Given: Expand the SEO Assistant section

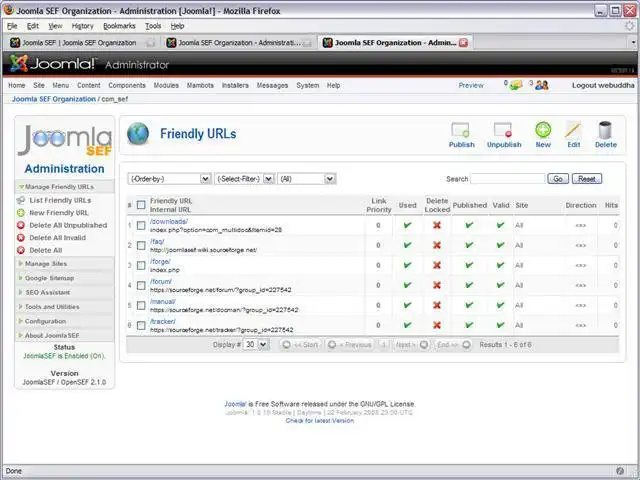Looking at the screenshot, I should (64, 292).
